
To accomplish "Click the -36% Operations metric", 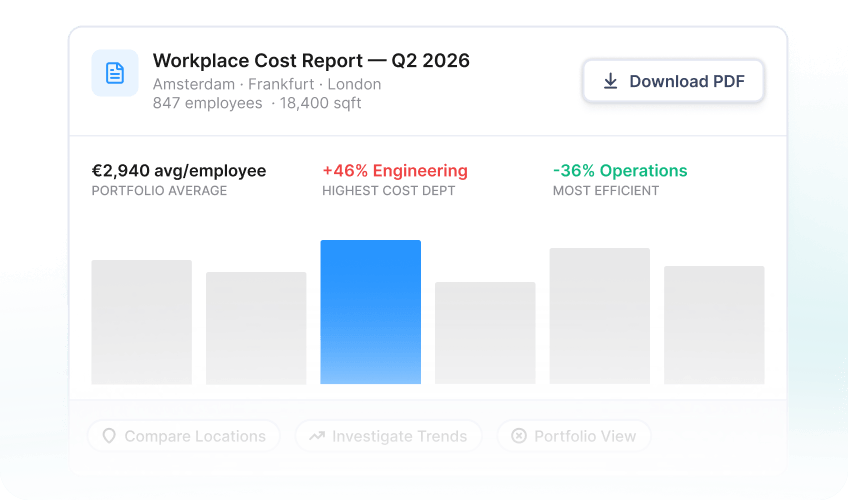I will pyautogui.click(x=620, y=171).
